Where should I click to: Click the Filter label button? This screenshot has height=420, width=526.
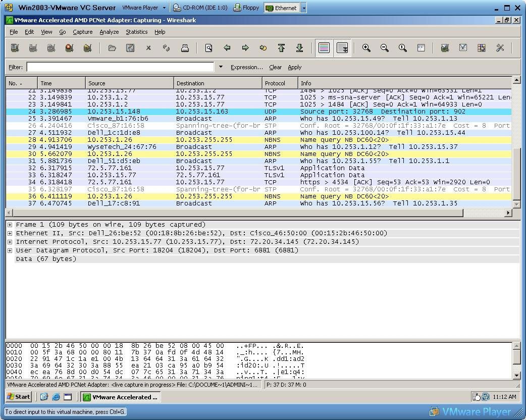(x=16, y=67)
